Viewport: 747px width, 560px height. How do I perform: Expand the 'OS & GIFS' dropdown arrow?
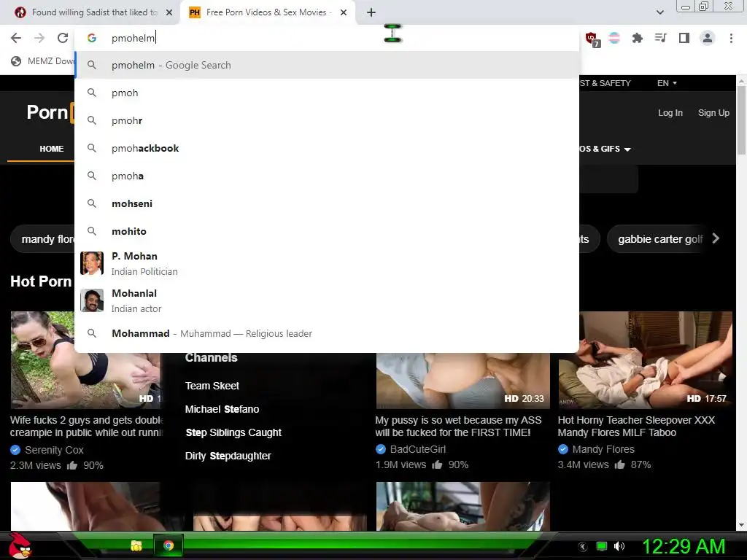tap(627, 149)
